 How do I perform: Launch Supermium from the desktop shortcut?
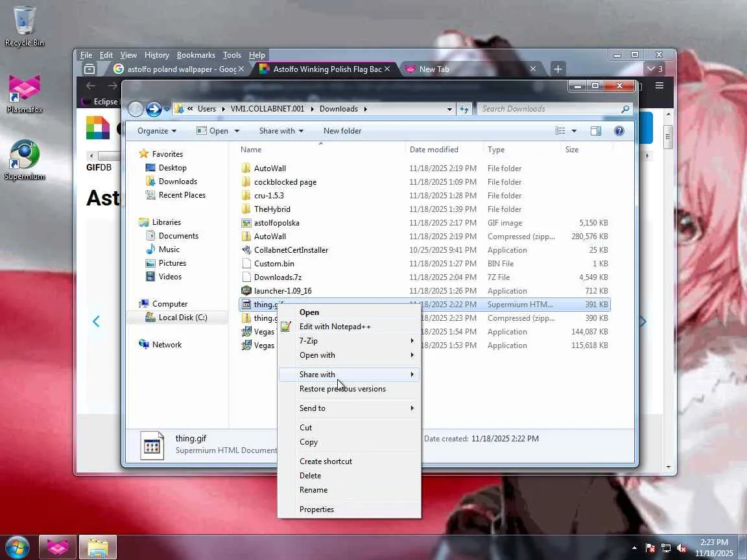[x=25, y=160]
